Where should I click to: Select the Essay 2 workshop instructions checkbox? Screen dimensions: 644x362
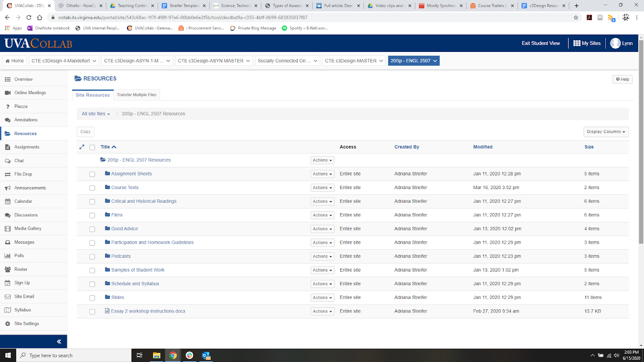pyautogui.click(x=92, y=312)
